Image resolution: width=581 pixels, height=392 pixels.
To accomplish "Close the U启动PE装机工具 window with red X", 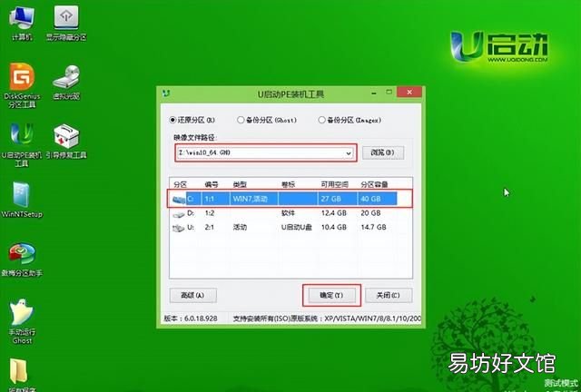I will tap(409, 92).
